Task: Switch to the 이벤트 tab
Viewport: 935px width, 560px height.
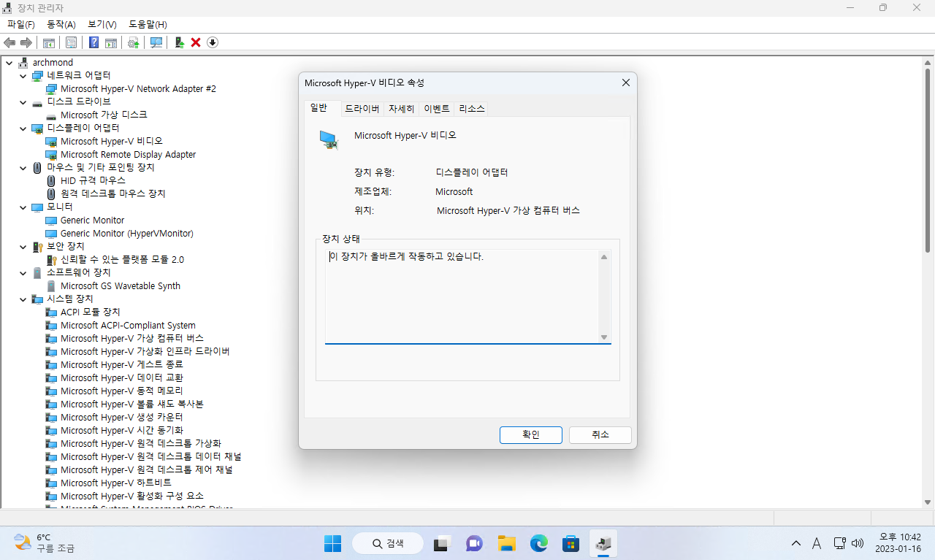Action: coord(437,109)
